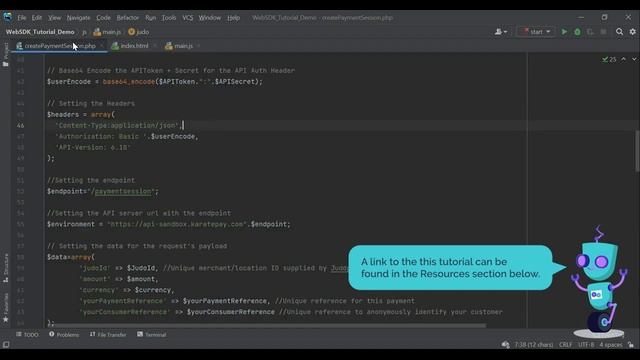Click the $yourConsumerReference array value
The image size is (640, 360).
click(x=231, y=312)
